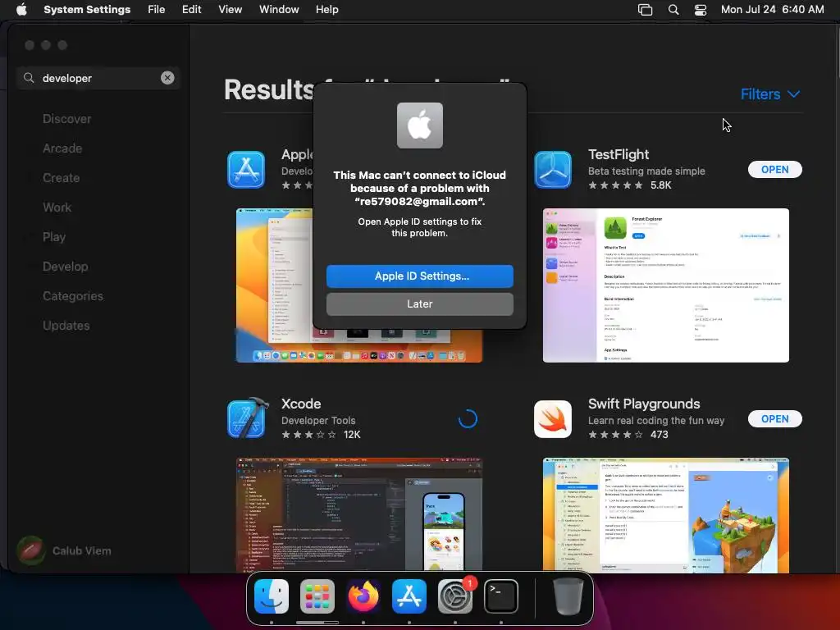Viewport: 840px width, 630px height.
Task: Open the Trash from the Dock
Action: point(568,596)
